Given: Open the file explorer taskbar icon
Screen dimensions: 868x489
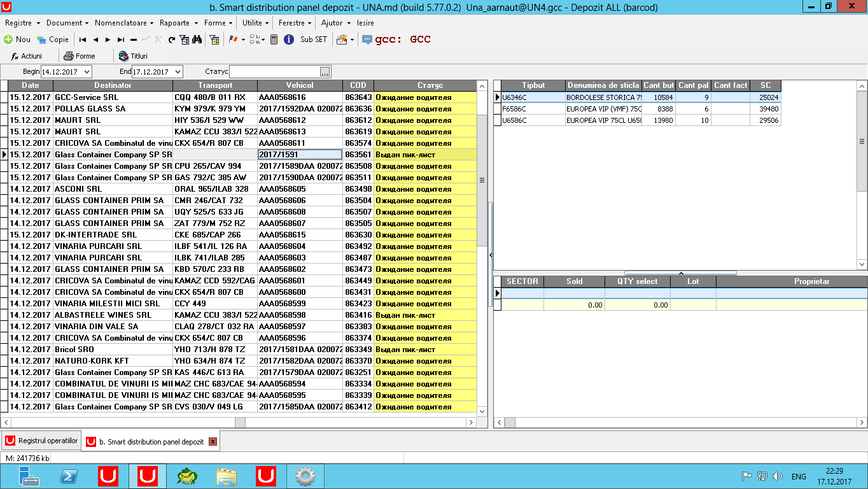Looking at the screenshot, I should 227,476.
